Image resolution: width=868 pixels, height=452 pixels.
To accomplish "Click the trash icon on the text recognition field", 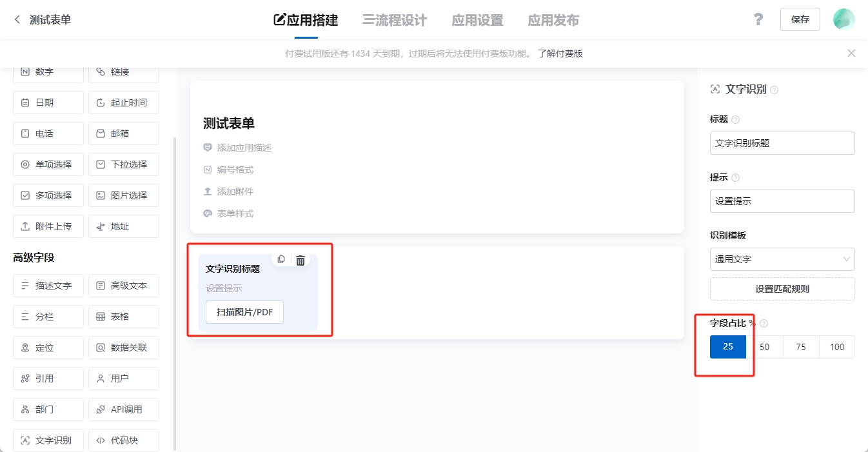I will point(301,260).
